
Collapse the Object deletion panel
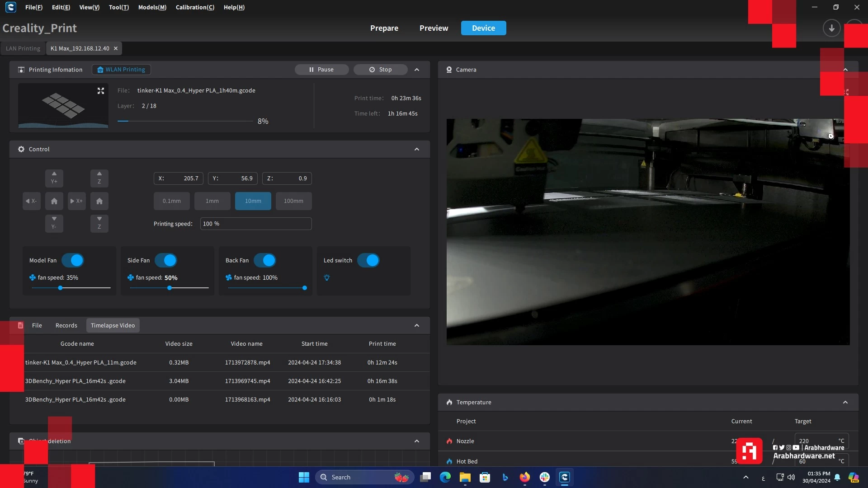(417, 441)
